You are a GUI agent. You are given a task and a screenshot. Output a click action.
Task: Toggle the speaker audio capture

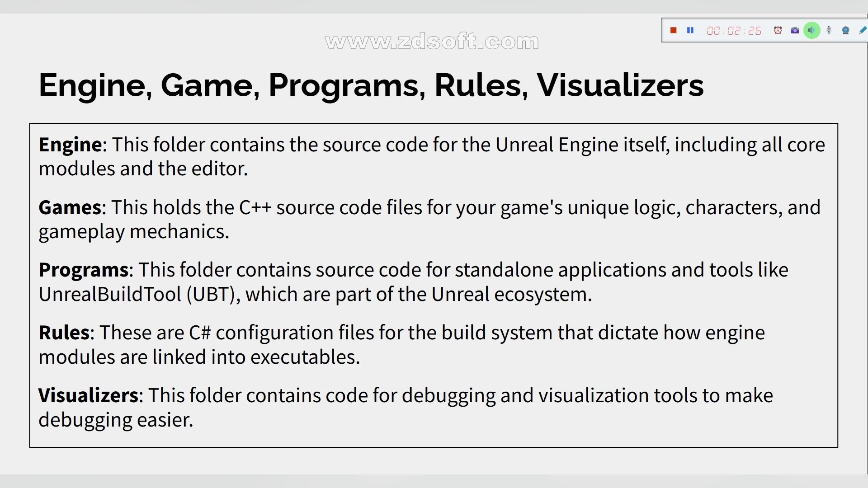pos(812,30)
